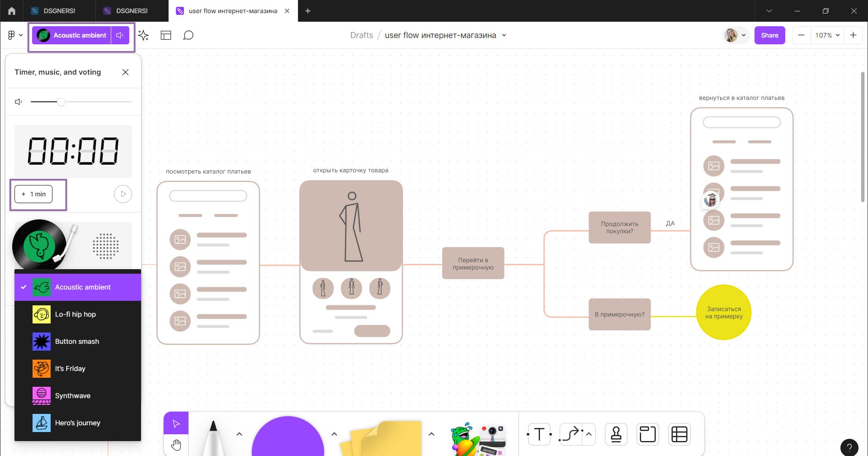Screen dimensions: 868x456
Task: Click the Share button
Action: tap(769, 35)
